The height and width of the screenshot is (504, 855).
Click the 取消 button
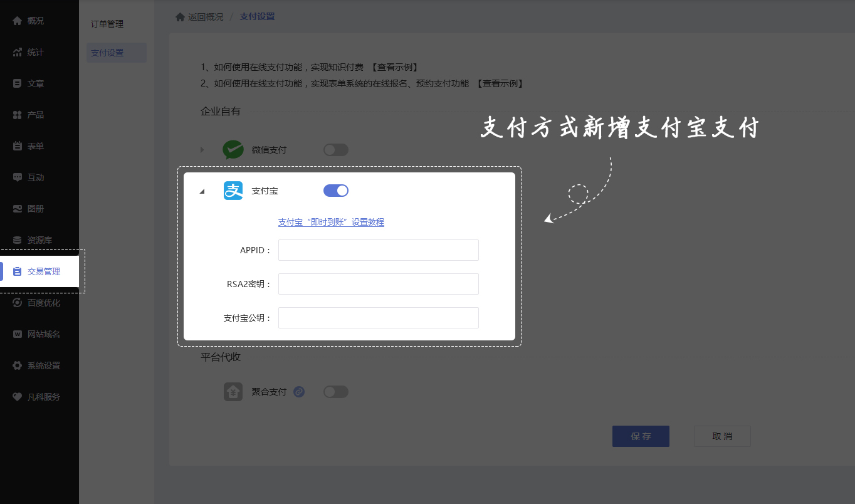click(x=722, y=436)
